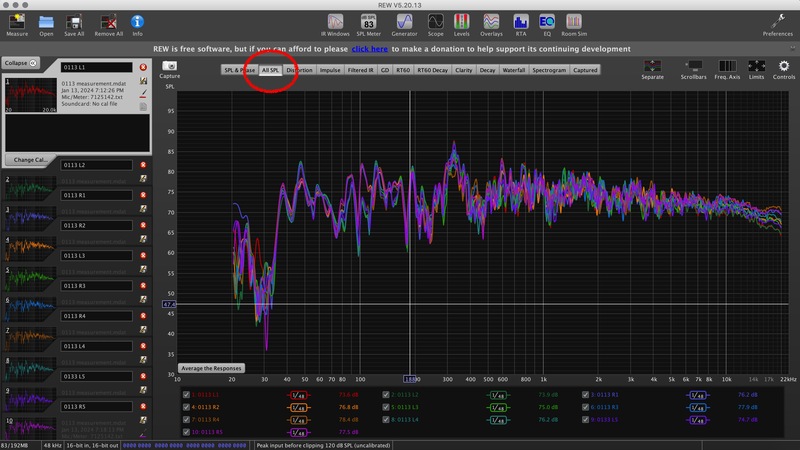Open smoothing selector for 0113 L2 trace
The image size is (800, 450).
point(497,395)
